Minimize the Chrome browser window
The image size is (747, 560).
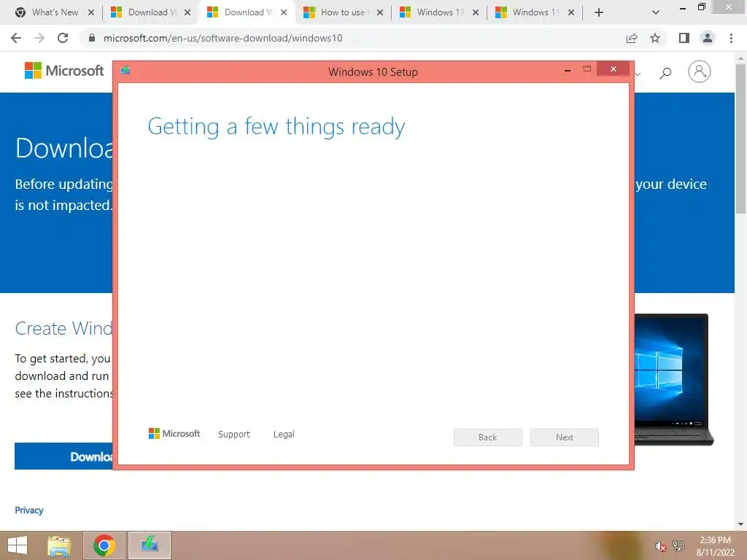tap(683, 7)
